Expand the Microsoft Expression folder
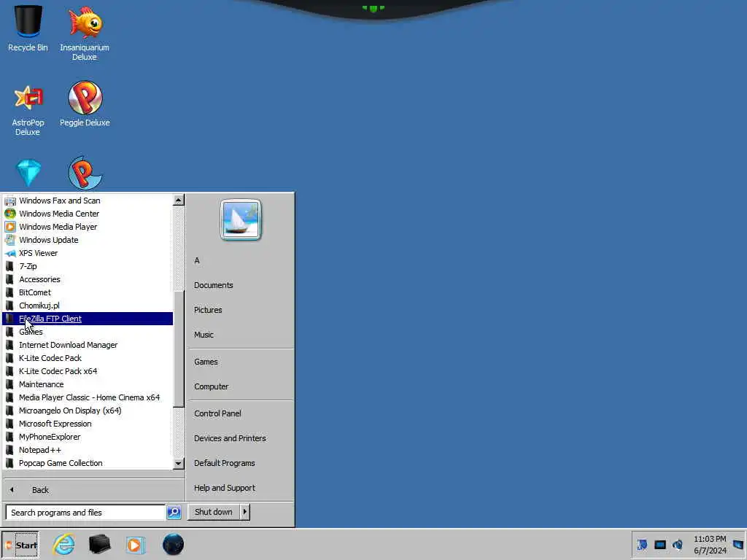747x560 pixels. pyautogui.click(x=88, y=424)
